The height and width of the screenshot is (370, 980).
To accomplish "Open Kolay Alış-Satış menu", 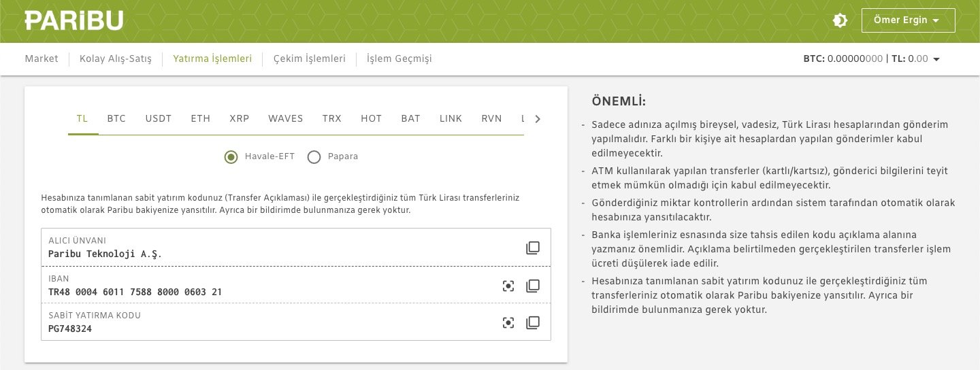I will [x=116, y=59].
